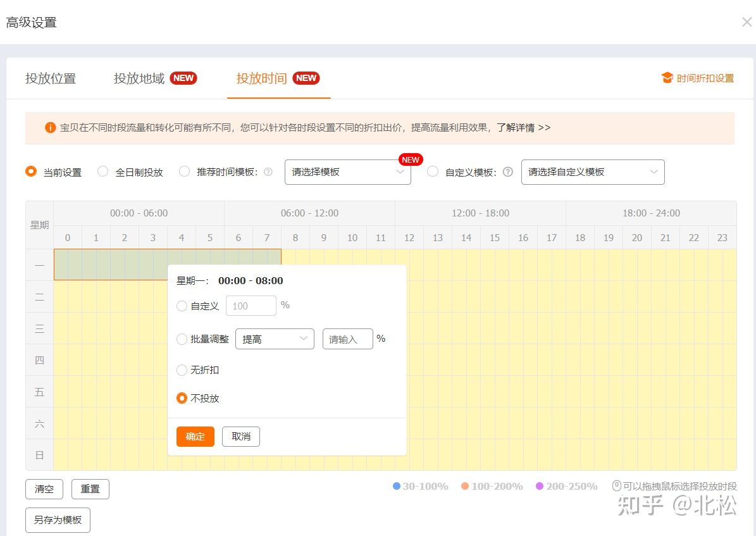Click the 00:00 - 06:00 time range header
Screen dimensions: 756x536
tap(139, 213)
